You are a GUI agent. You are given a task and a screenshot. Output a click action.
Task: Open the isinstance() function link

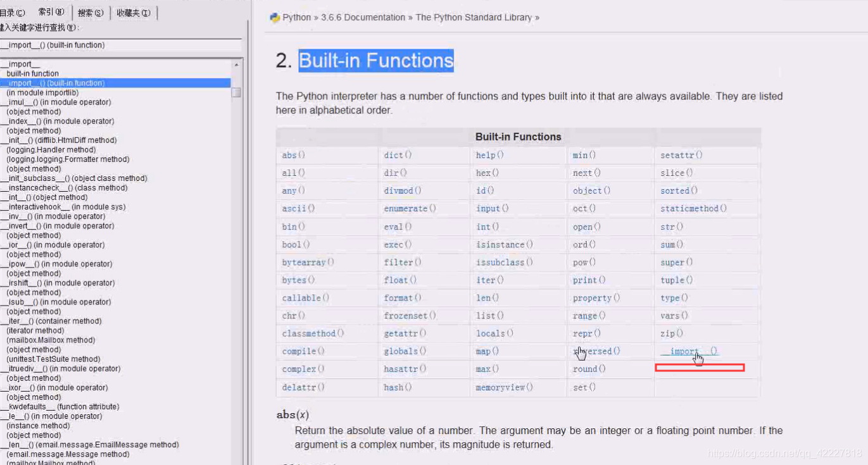[505, 244]
